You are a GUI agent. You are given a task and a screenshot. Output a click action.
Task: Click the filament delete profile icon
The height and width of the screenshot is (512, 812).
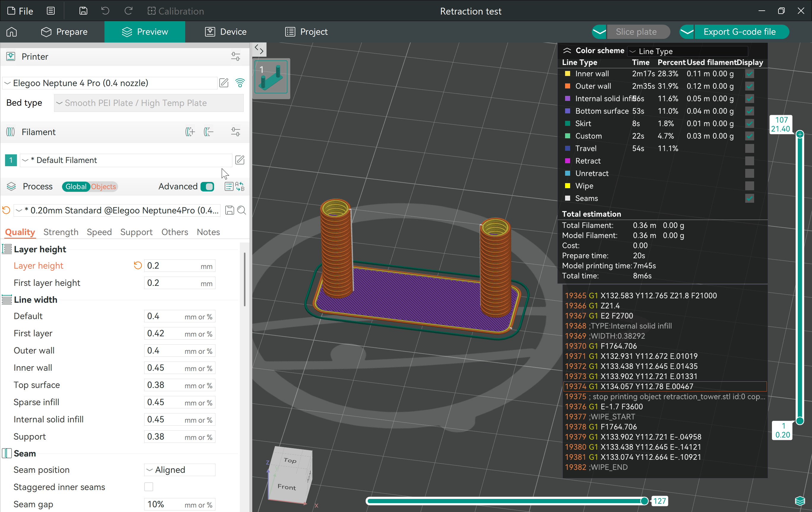tap(208, 131)
